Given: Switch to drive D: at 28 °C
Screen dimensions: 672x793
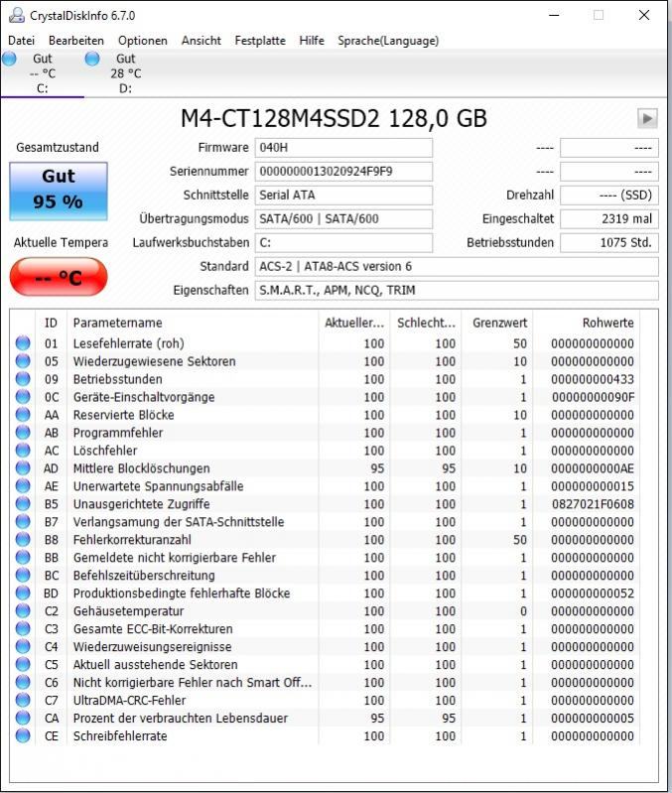Looking at the screenshot, I should pyautogui.click(x=125, y=73).
